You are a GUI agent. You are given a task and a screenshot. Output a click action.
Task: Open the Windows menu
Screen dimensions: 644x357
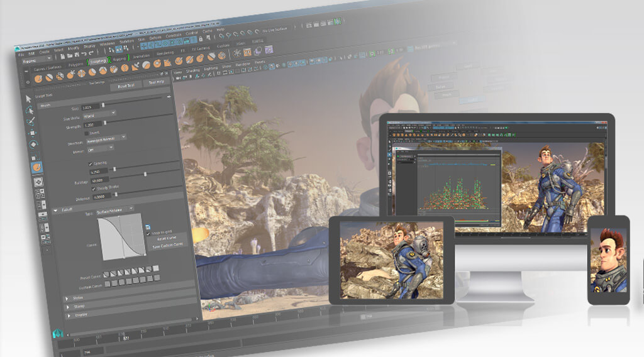point(108,44)
